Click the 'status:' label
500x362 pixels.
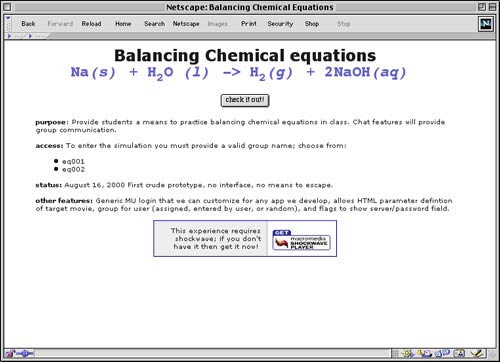(48, 185)
